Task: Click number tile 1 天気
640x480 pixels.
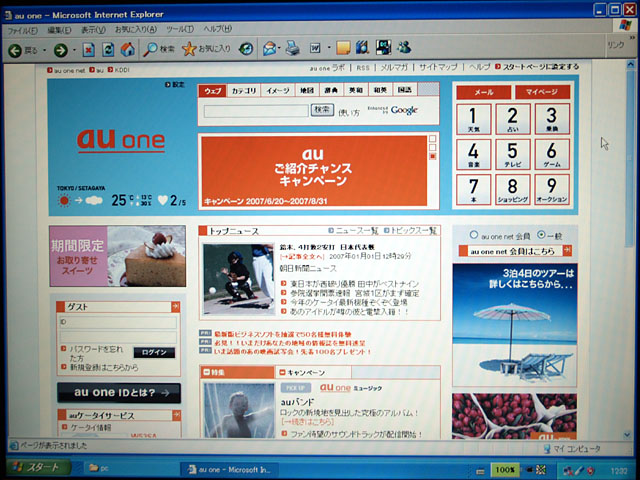Action: (x=473, y=119)
